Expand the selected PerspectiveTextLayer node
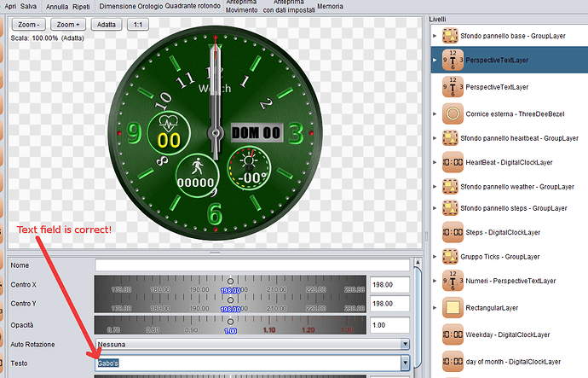The width and height of the screenshot is (588, 378). 435,60
